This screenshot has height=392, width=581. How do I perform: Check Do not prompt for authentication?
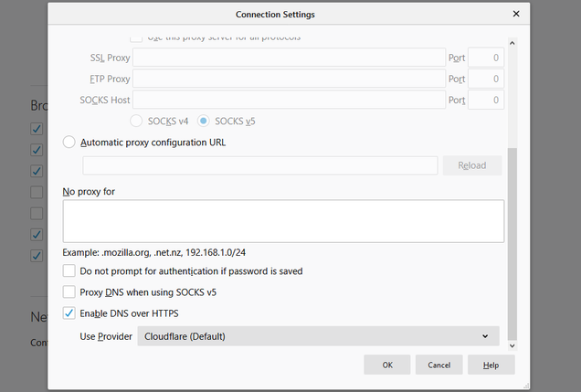69,270
